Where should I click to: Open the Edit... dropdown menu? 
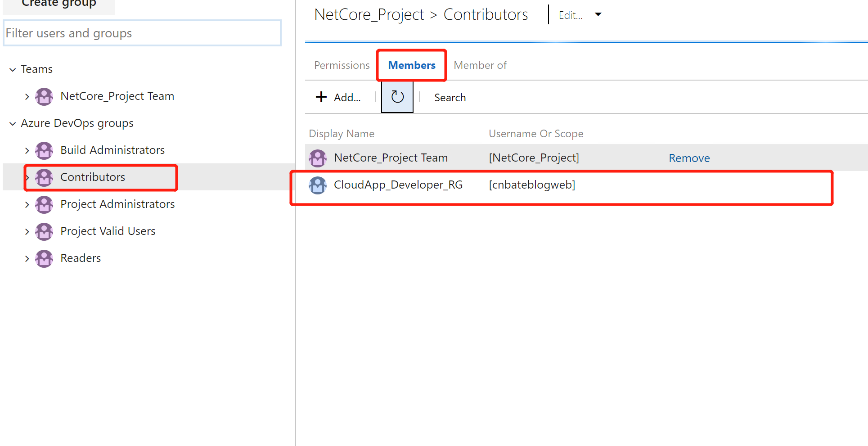tap(580, 15)
